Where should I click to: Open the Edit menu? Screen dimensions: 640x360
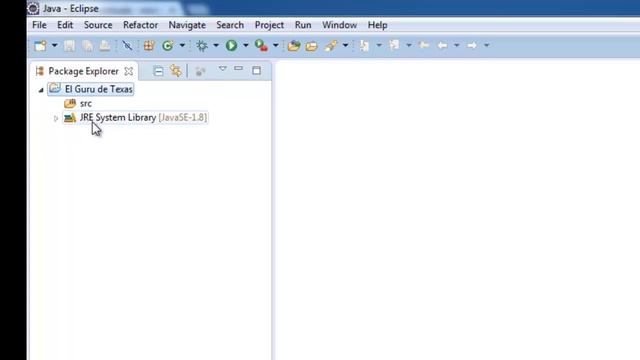(x=65, y=25)
